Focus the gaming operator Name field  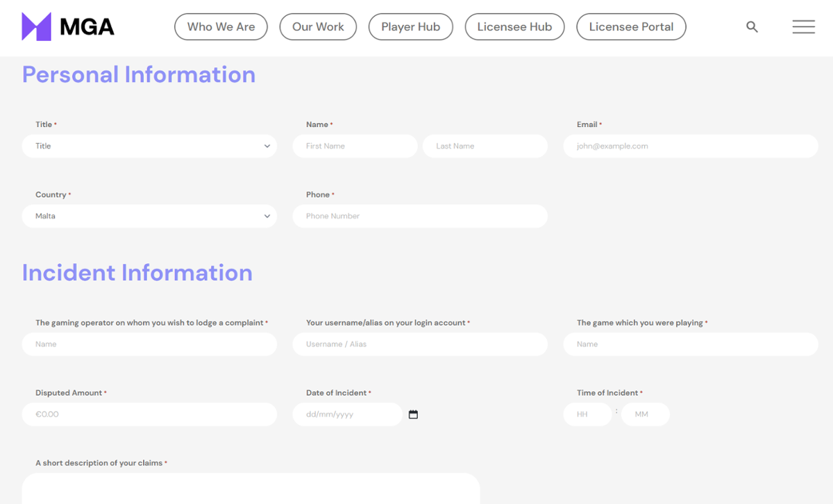[149, 344]
